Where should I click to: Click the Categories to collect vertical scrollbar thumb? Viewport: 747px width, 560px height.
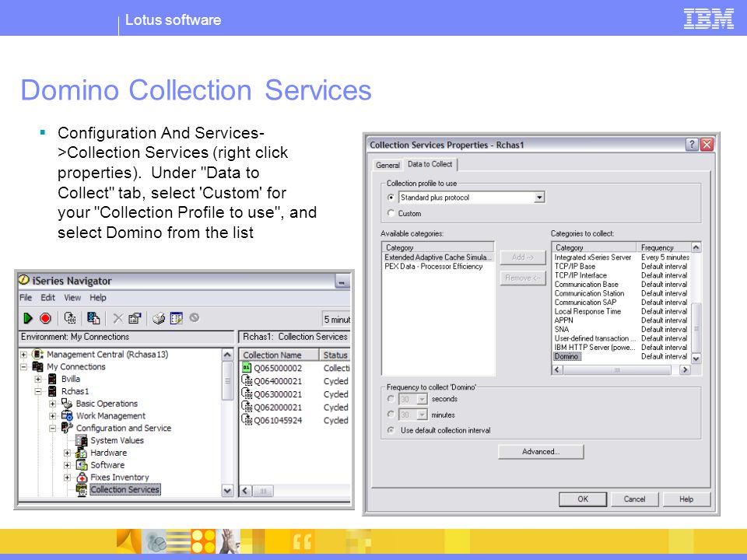click(x=696, y=328)
